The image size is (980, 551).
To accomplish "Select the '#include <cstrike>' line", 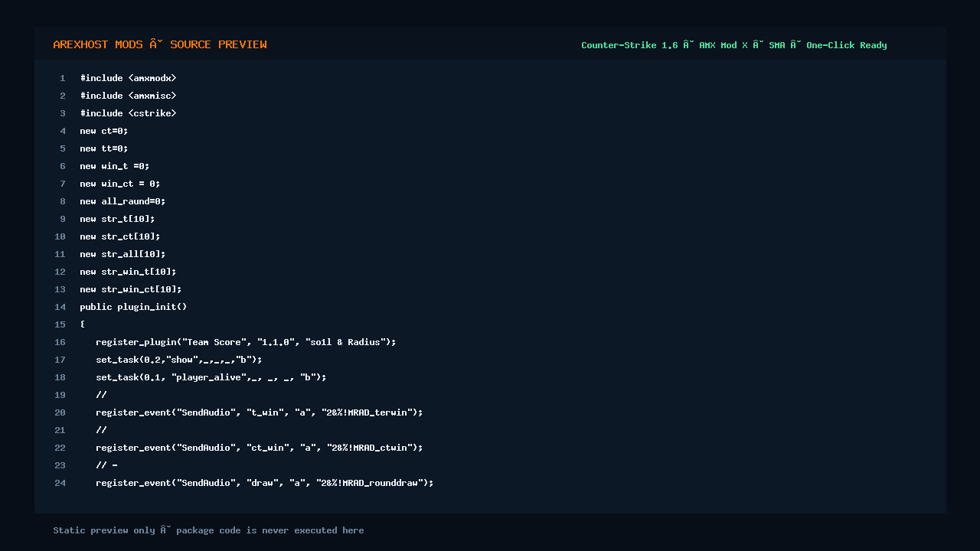I will pos(128,113).
